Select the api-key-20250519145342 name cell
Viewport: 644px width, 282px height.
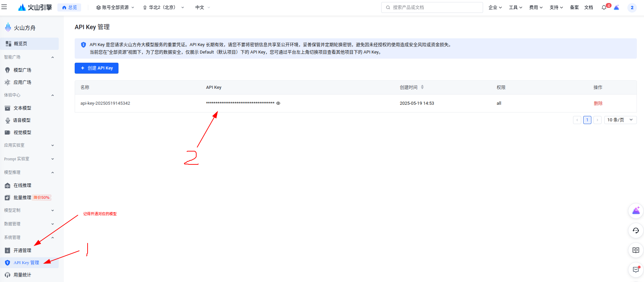click(x=105, y=103)
